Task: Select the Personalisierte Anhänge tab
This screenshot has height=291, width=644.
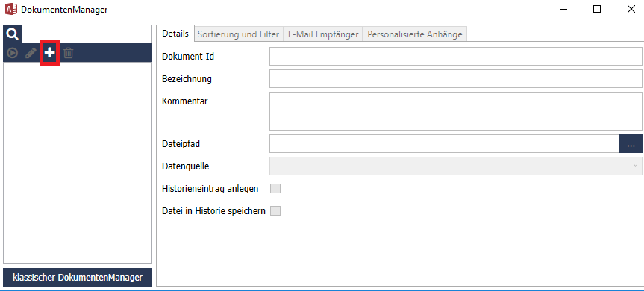Action: (415, 34)
